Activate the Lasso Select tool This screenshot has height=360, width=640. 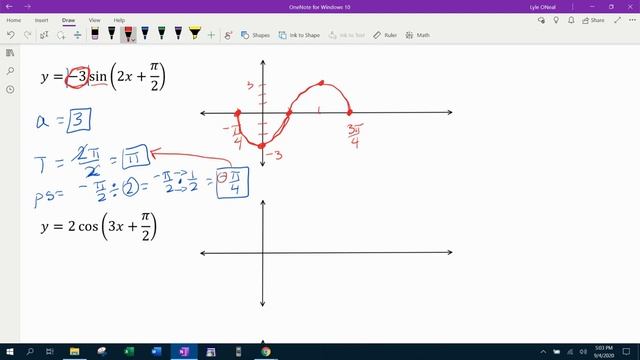pos(61,35)
